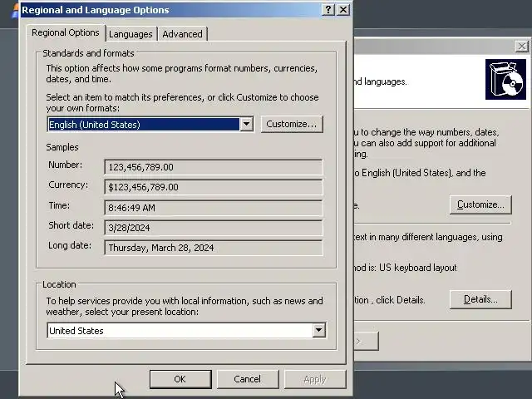Click the setup box and CD icon

tap(505, 80)
